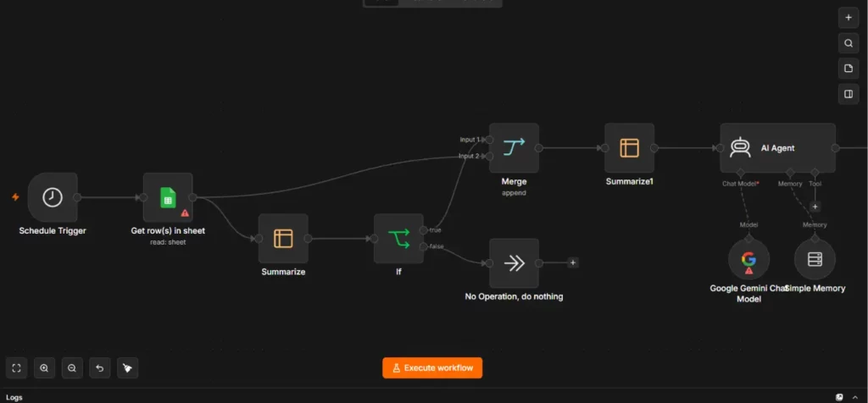Open the Get row(s) in sheet node
This screenshot has width=868, height=403.
point(168,197)
